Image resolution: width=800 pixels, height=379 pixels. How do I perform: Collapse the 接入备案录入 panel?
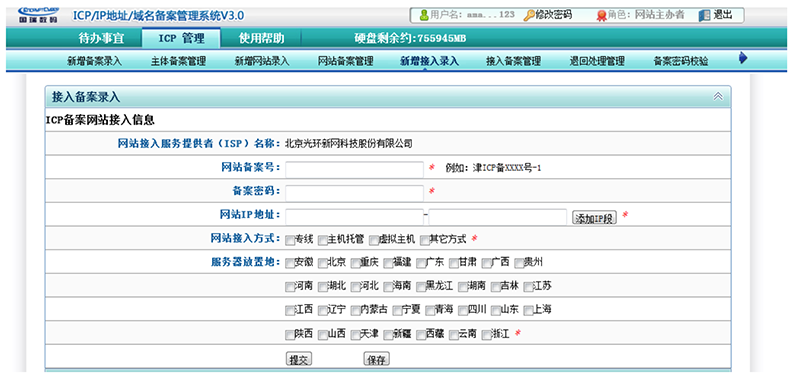pos(718,96)
